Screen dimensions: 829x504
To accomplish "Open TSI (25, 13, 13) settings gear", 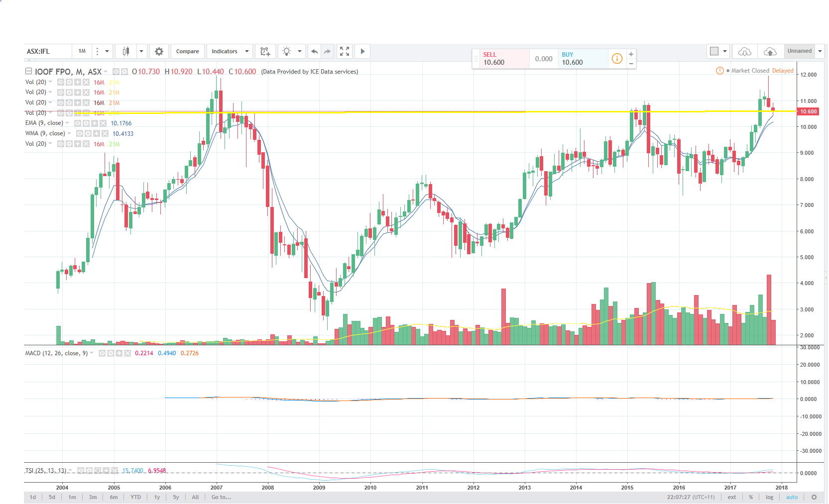I will (90, 471).
